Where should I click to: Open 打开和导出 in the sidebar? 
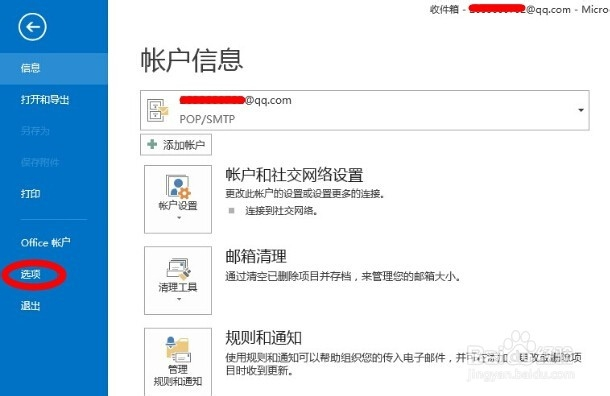point(45,100)
